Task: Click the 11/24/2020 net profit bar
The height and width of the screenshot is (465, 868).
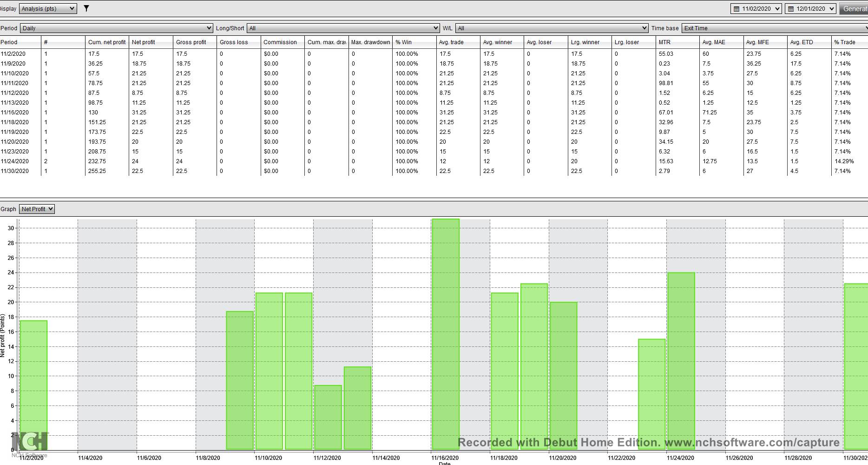Action: tap(681, 361)
